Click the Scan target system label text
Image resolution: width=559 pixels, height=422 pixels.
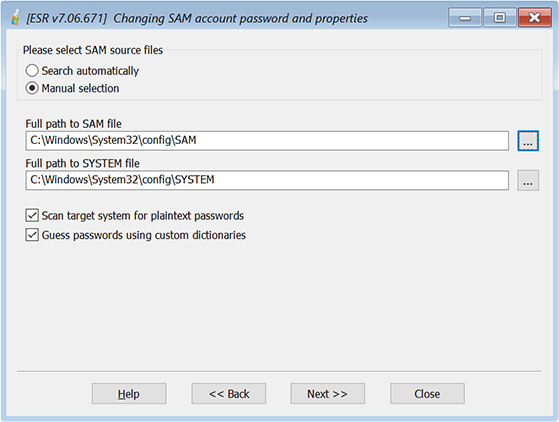[143, 216]
